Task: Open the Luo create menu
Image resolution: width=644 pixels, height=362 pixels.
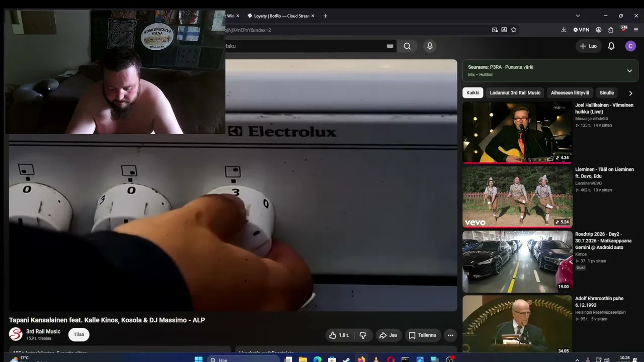Action: (x=588, y=46)
